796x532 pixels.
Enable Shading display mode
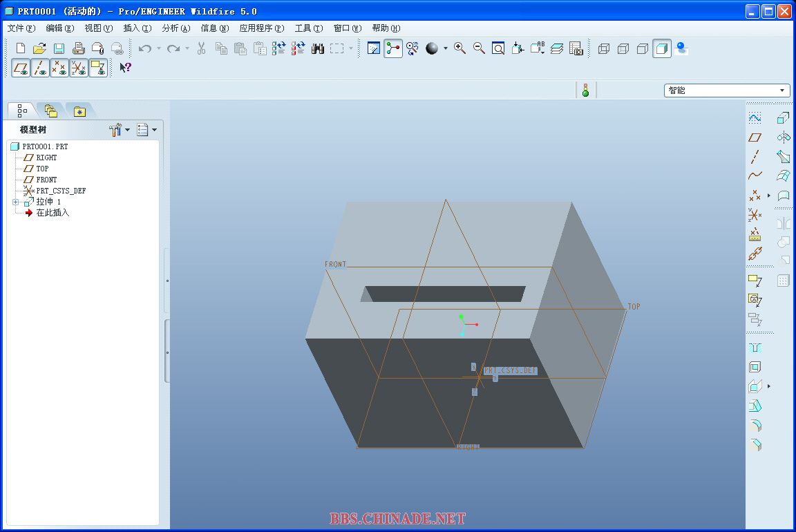pos(661,48)
